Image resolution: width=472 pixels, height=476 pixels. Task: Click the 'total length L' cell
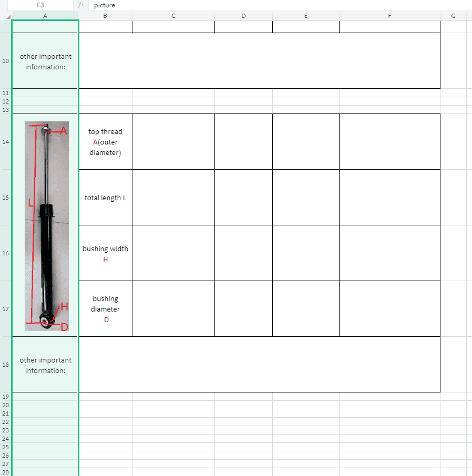pos(106,198)
